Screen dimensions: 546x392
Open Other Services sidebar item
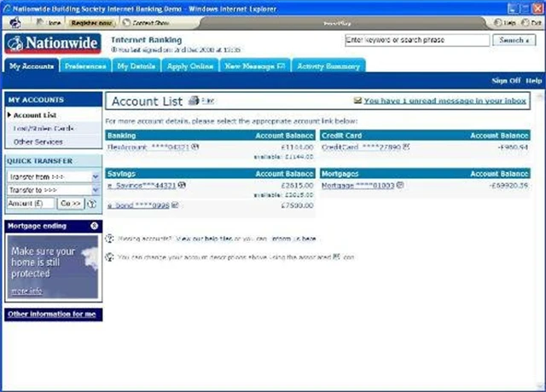click(x=38, y=142)
